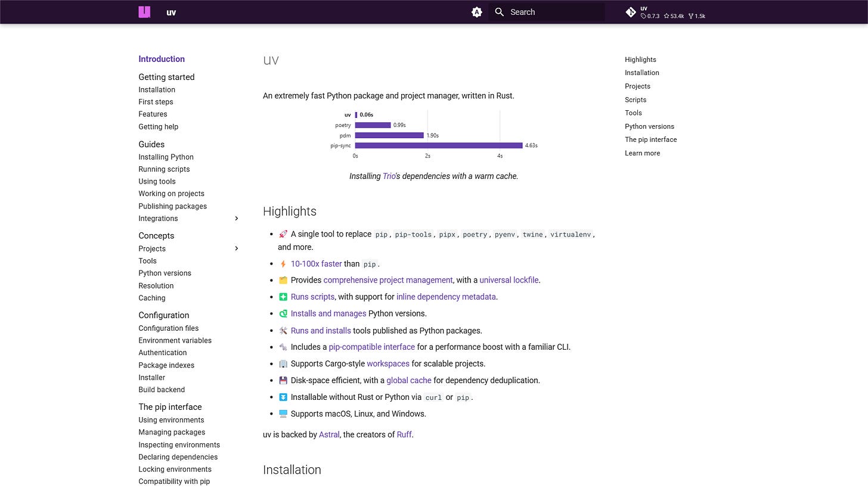Open inline dependency metadata link
The width and height of the screenshot is (868, 488).
click(x=446, y=297)
